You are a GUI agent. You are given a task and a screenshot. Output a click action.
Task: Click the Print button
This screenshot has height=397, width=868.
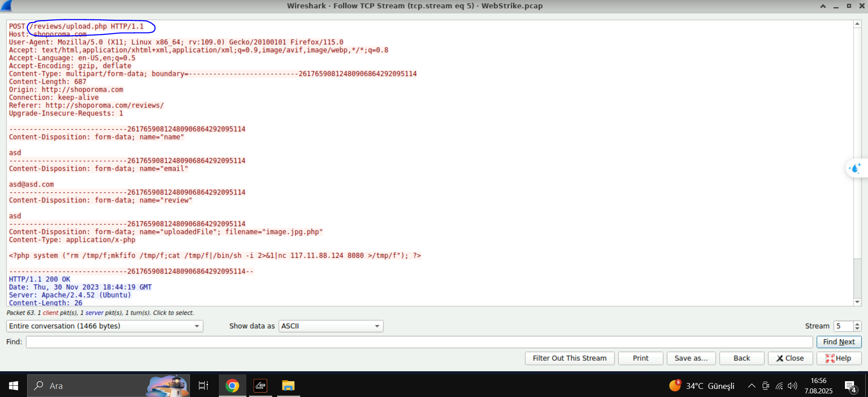[x=641, y=358]
